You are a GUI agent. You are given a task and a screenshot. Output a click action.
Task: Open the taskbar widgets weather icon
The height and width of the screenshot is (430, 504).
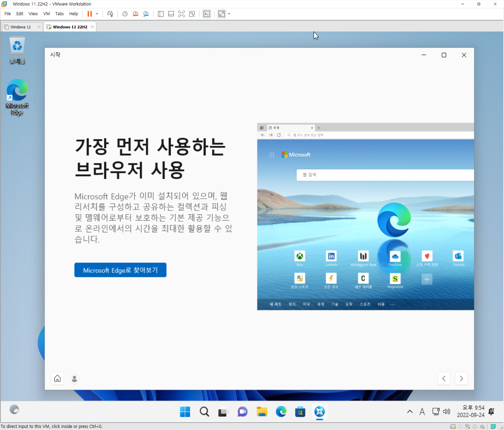coord(14,410)
